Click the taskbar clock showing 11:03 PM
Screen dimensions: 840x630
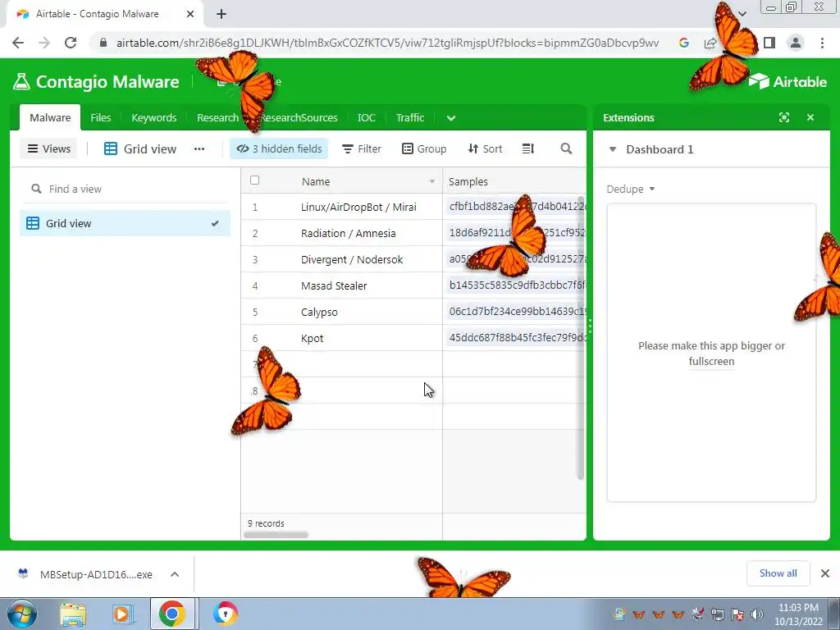click(798, 614)
